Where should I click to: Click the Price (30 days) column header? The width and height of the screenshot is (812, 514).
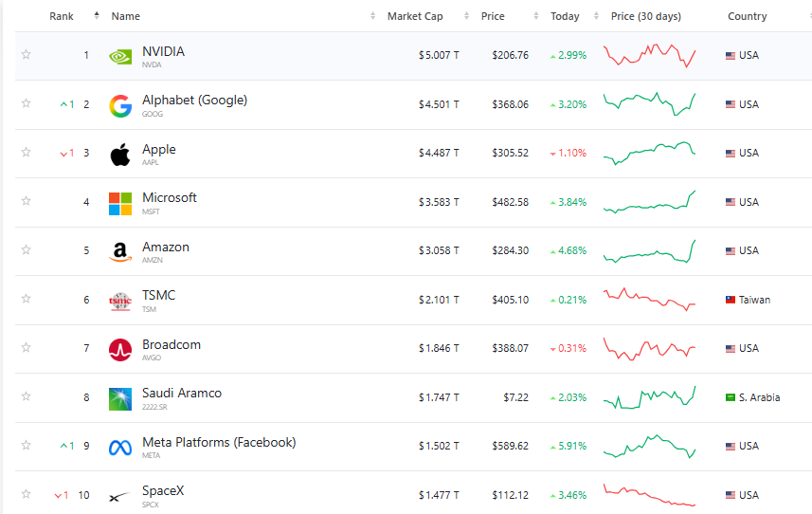[x=646, y=16]
